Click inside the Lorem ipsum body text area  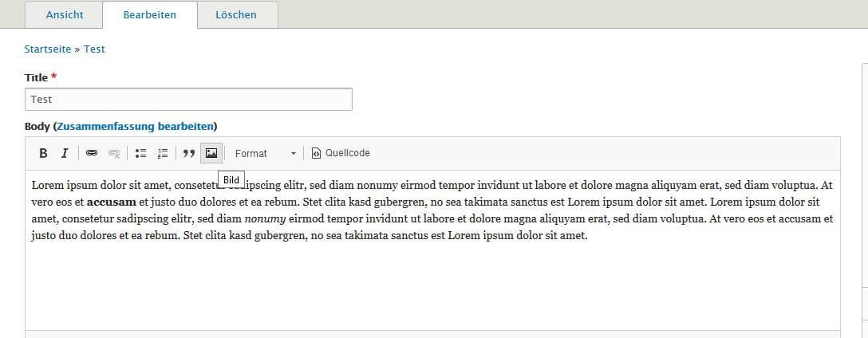(432, 249)
